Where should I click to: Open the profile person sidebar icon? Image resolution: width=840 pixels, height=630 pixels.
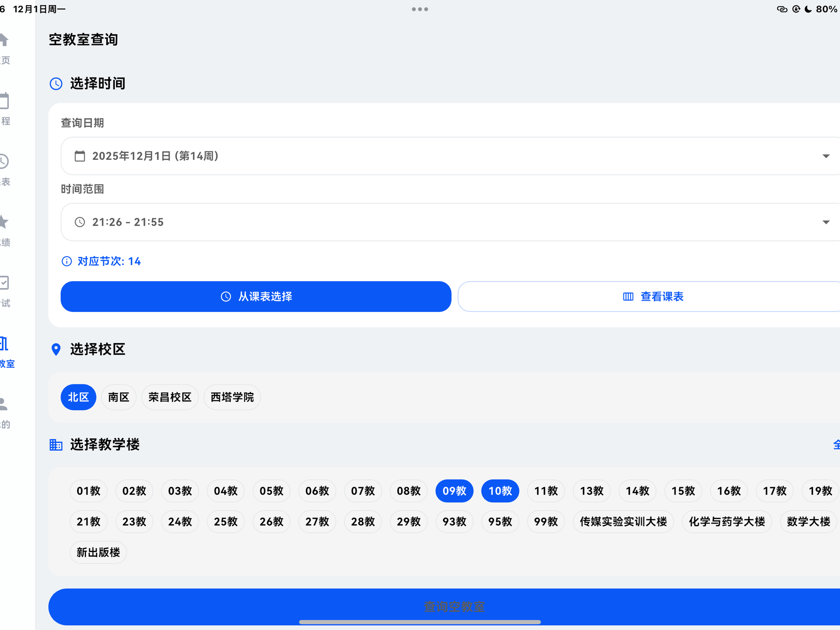click(x=4, y=404)
